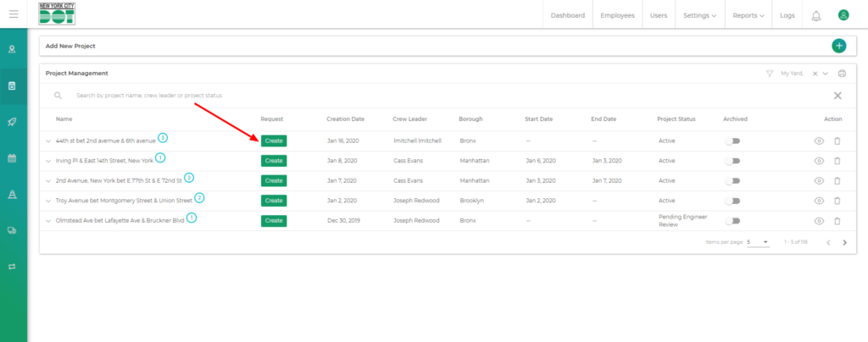Enable Archived toggle for Troy Avenue project
This screenshot has height=342, width=868.
tap(732, 201)
